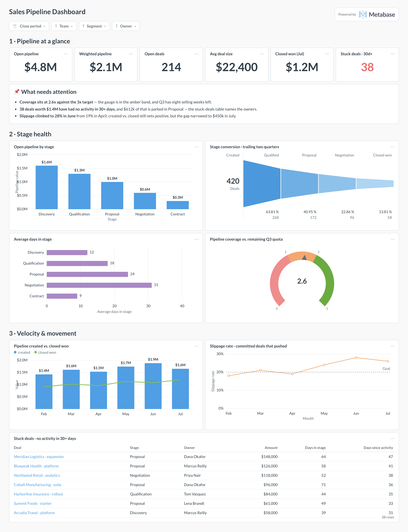Open the Segment filter dropdown
408x532 pixels.
(94, 26)
